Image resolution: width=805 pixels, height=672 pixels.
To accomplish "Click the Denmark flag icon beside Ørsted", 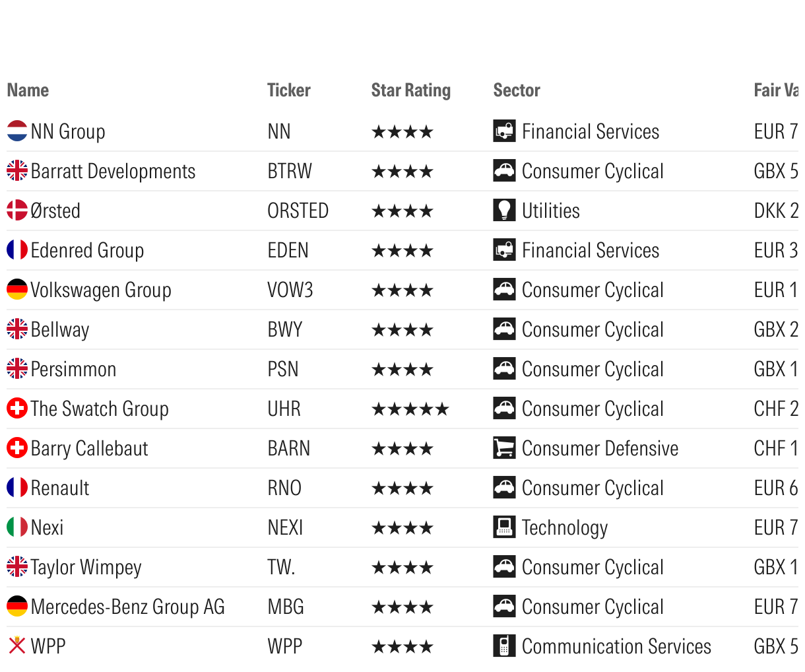I will tap(17, 210).
